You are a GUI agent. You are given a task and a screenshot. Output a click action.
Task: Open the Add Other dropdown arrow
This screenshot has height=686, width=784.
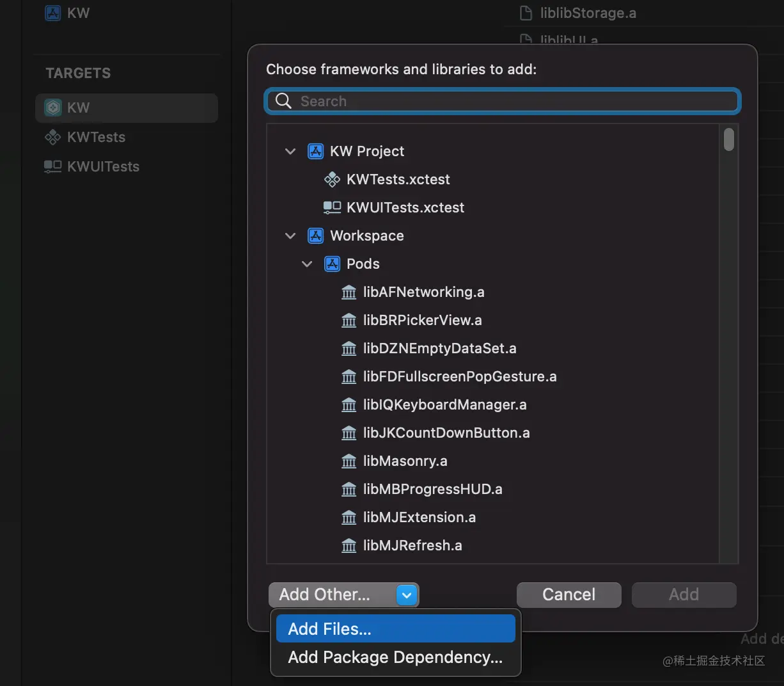point(407,595)
